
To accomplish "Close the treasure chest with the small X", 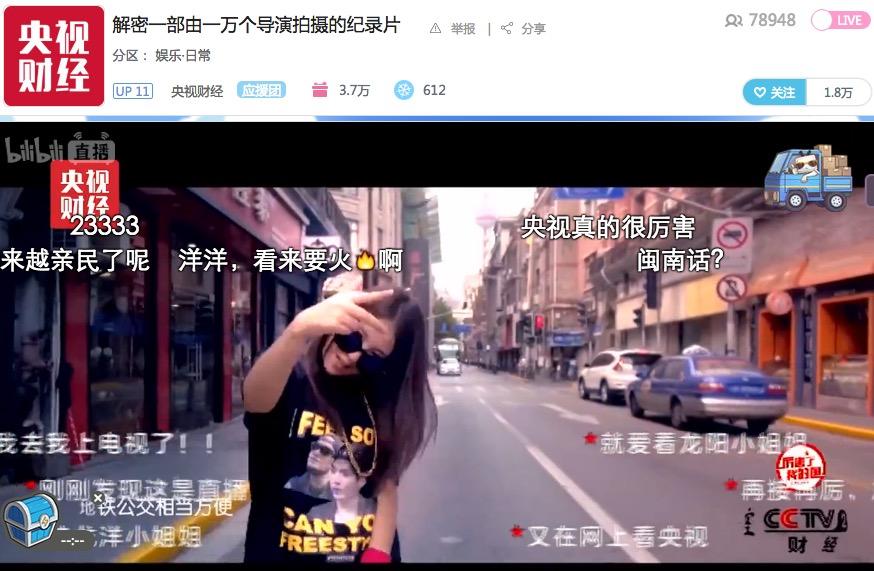I will point(98,497).
